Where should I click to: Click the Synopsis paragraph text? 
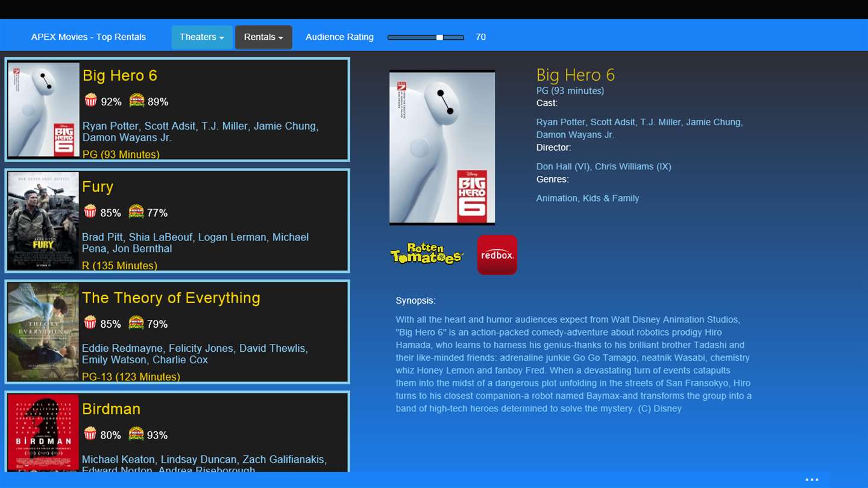click(x=574, y=364)
